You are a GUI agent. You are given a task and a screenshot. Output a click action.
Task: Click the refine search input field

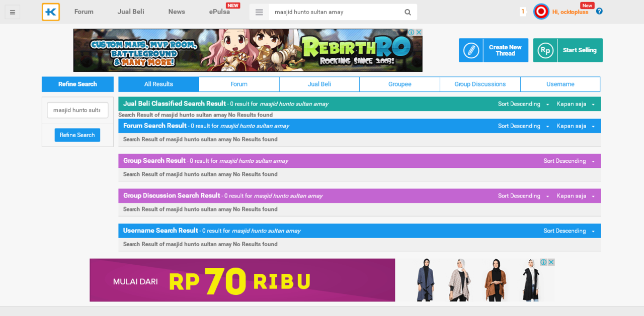tap(77, 110)
